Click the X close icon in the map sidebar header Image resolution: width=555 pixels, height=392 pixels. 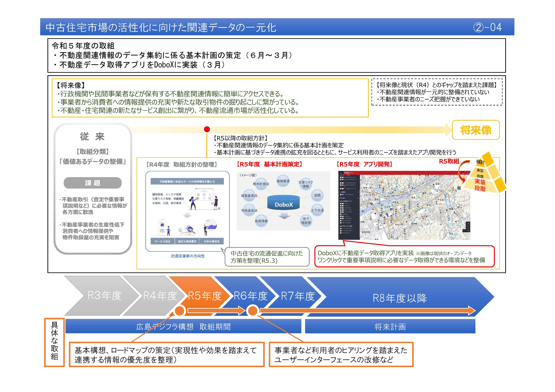[341, 172]
